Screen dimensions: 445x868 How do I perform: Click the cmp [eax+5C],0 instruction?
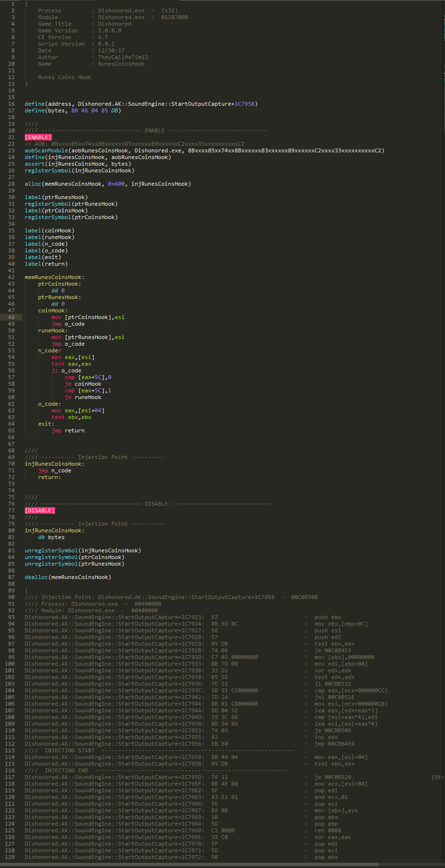point(88,377)
